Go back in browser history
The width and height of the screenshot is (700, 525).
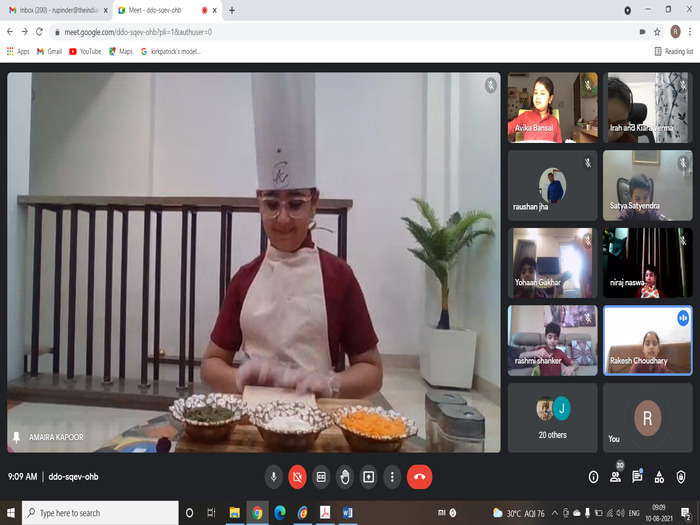pos(10,32)
